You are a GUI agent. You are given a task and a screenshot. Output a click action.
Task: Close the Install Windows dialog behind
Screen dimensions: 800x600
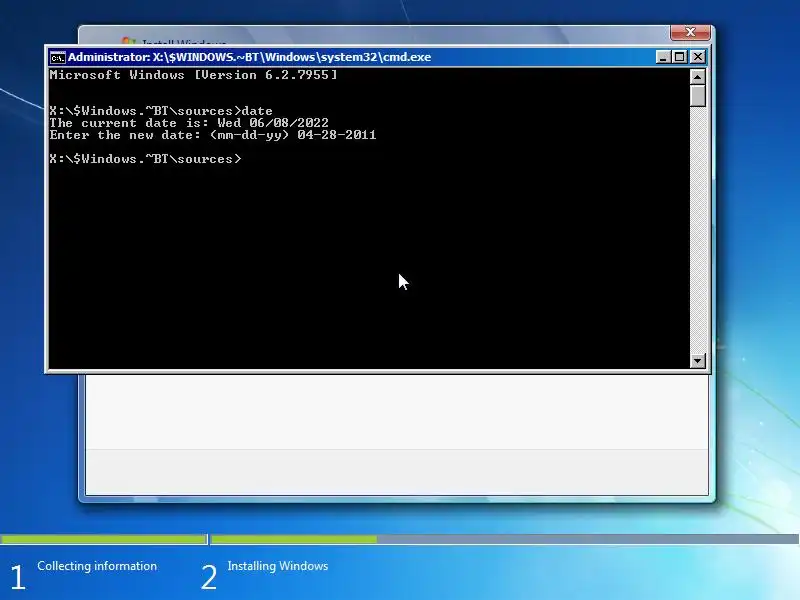[x=690, y=32]
